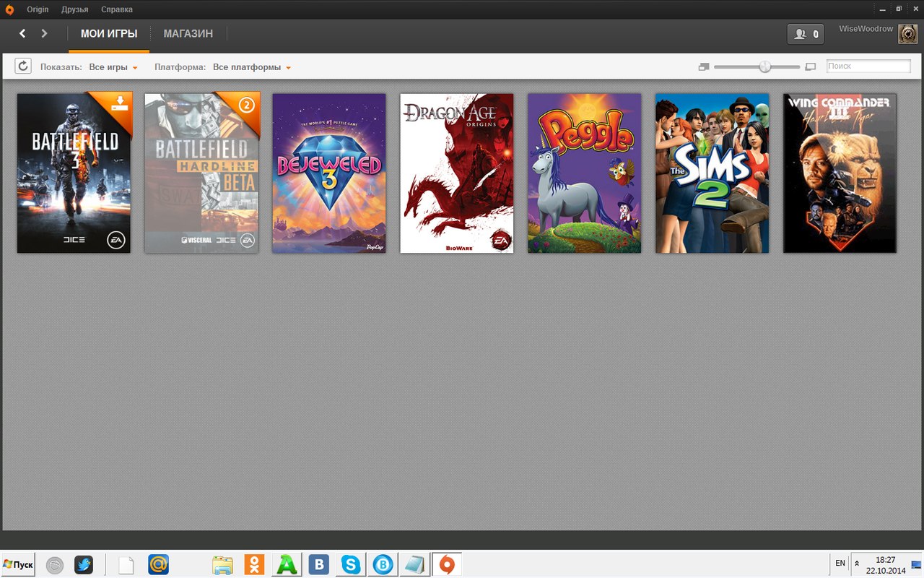The image size is (924, 578).
Task: Click the tile size slider handle
Action: click(764, 66)
